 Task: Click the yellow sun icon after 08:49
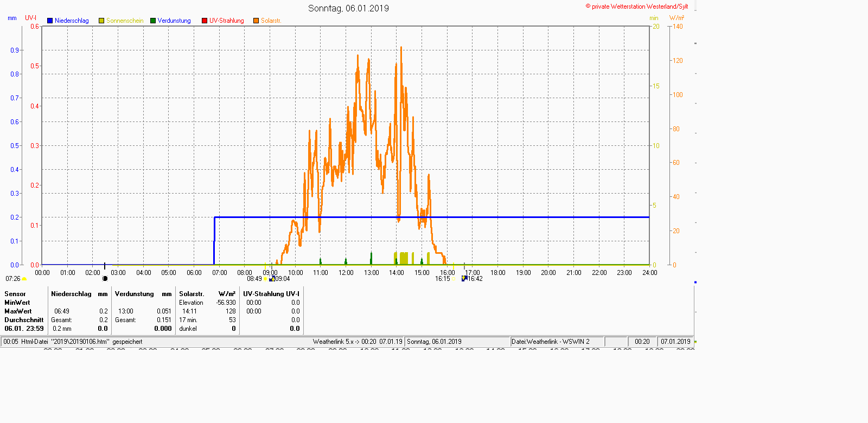pos(265,279)
